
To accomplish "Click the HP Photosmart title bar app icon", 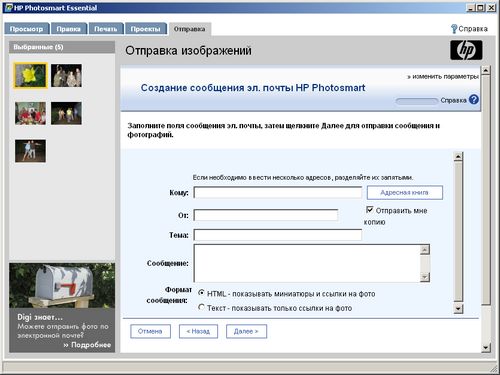I will [9, 8].
